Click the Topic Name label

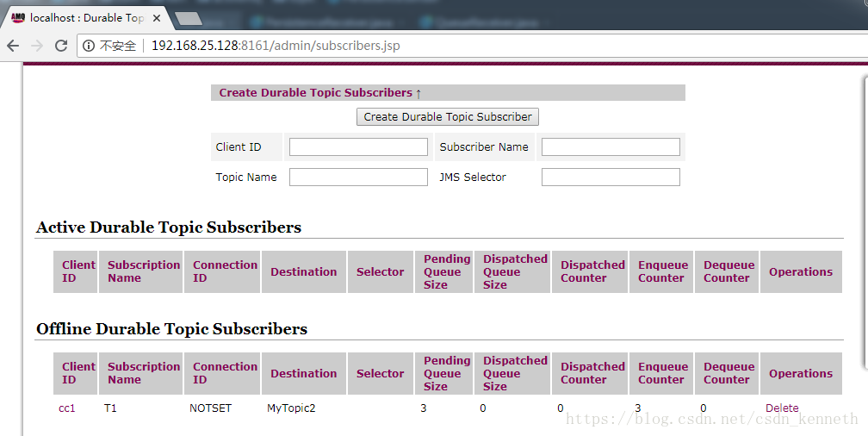pyautogui.click(x=246, y=178)
